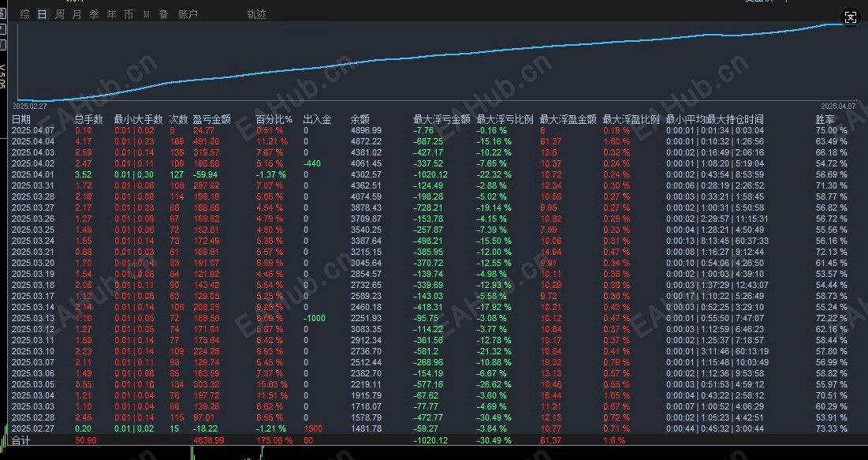This screenshot has width=868, height=460.
Task: Open the 综 comprehensive summary view
Action: tap(24, 13)
